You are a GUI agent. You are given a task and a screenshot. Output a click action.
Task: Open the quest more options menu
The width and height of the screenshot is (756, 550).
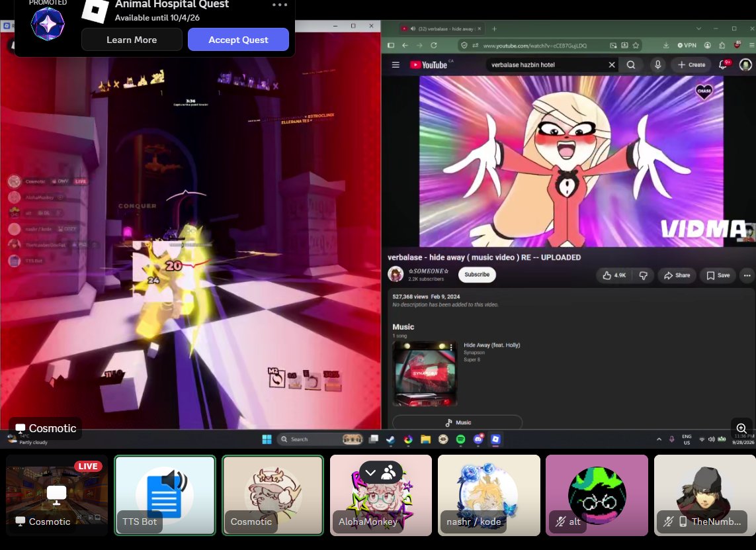click(x=280, y=5)
